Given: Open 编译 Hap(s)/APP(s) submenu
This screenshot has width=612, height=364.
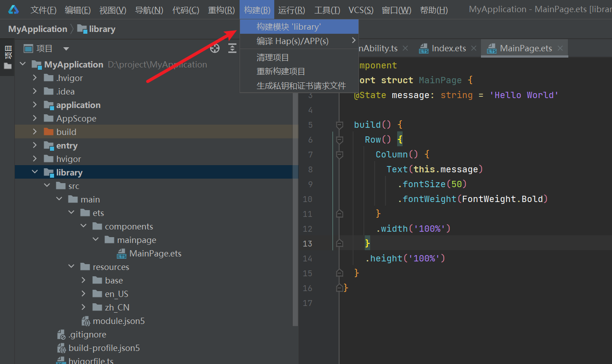Looking at the screenshot, I should coord(299,41).
